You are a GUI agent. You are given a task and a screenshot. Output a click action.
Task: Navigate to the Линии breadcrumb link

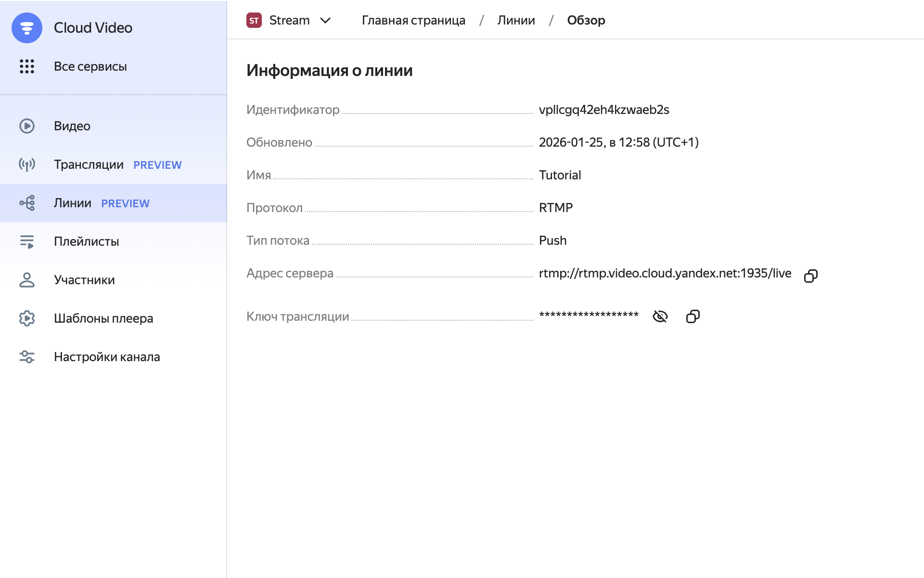516,20
